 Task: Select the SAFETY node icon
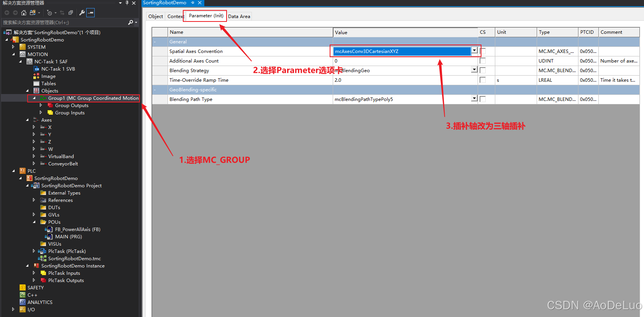[x=23, y=287]
